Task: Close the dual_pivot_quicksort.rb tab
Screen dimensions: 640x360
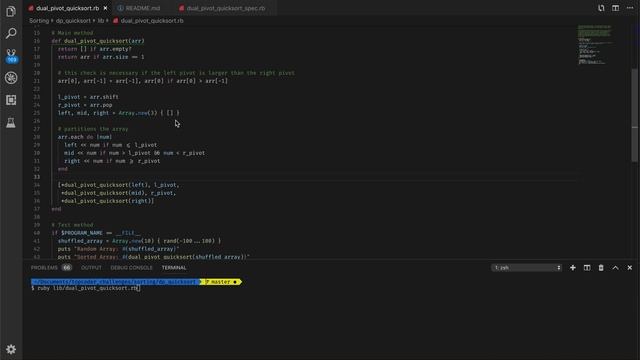Action: click(106, 8)
